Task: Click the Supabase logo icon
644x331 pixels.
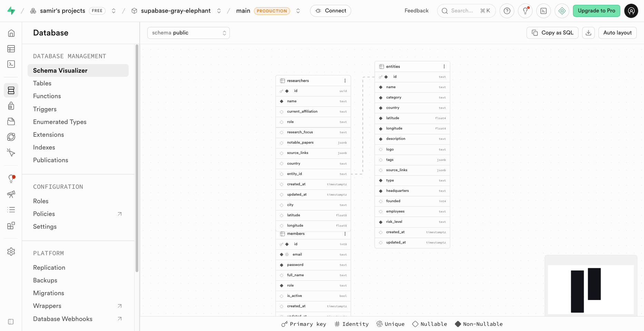Action: [x=11, y=11]
